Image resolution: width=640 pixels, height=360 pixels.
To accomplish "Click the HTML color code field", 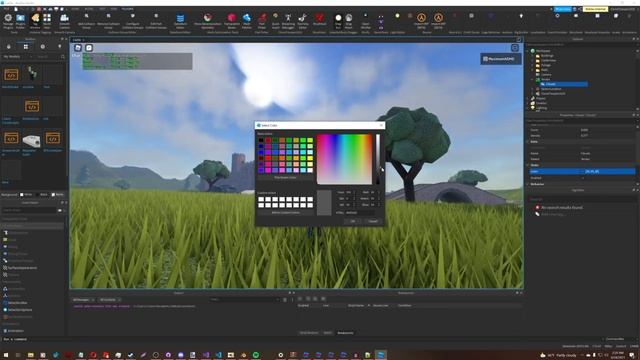I will point(360,213).
